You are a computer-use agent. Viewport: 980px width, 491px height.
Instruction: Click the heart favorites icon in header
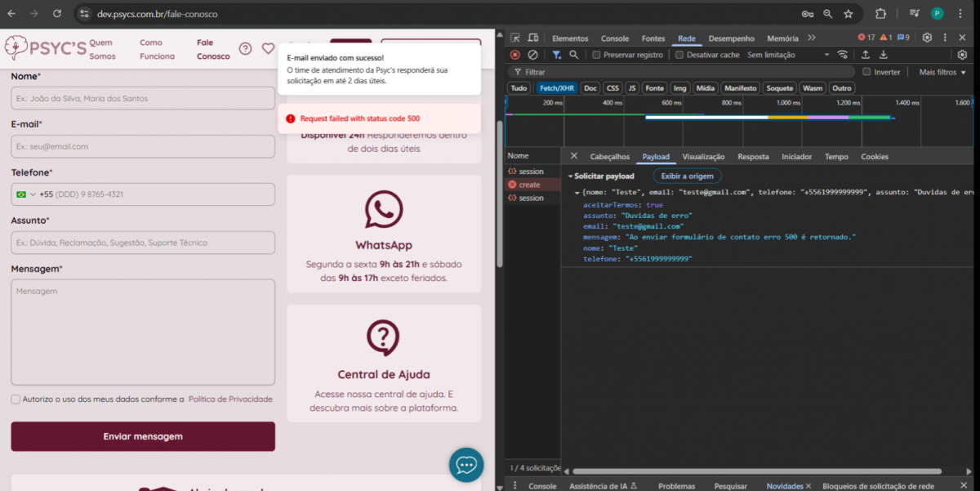coord(268,49)
